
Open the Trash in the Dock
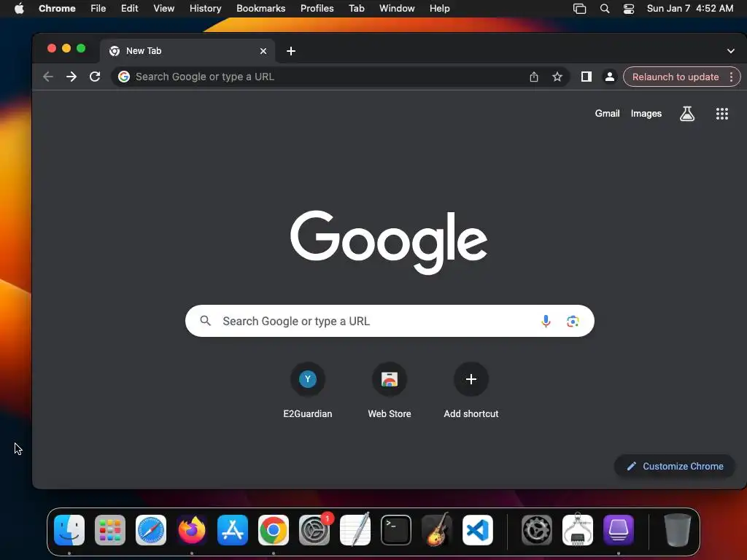(x=677, y=530)
